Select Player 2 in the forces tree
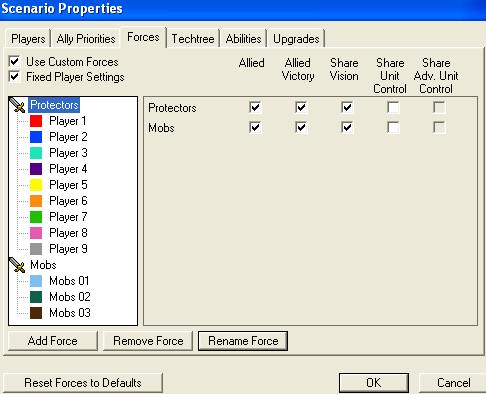This screenshot has width=486, height=394. click(68, 137)
